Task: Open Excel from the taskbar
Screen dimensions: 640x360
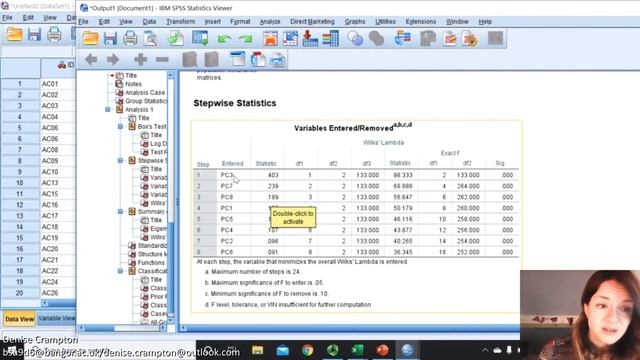Action: pyautogui.click(x=358, y=350)
